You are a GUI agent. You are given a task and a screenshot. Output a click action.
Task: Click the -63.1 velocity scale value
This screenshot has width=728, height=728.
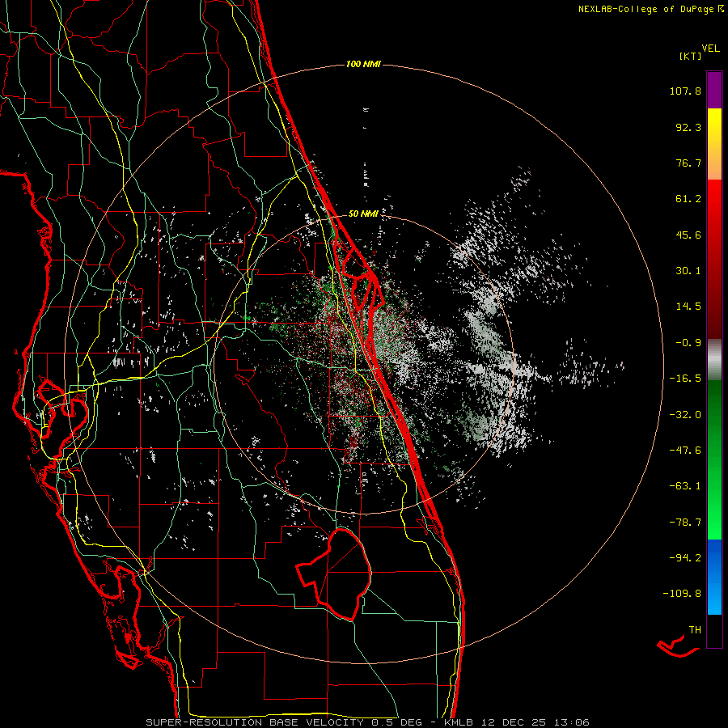685,486
